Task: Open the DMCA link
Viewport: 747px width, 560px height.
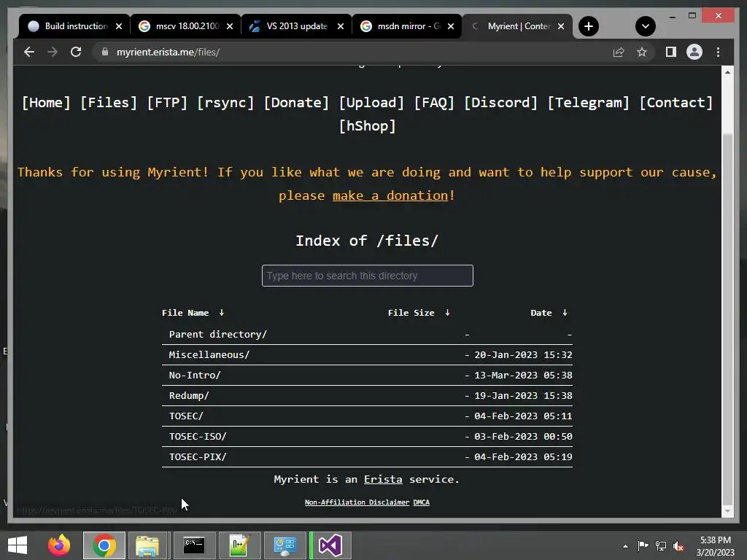Action: pos(421,502)
